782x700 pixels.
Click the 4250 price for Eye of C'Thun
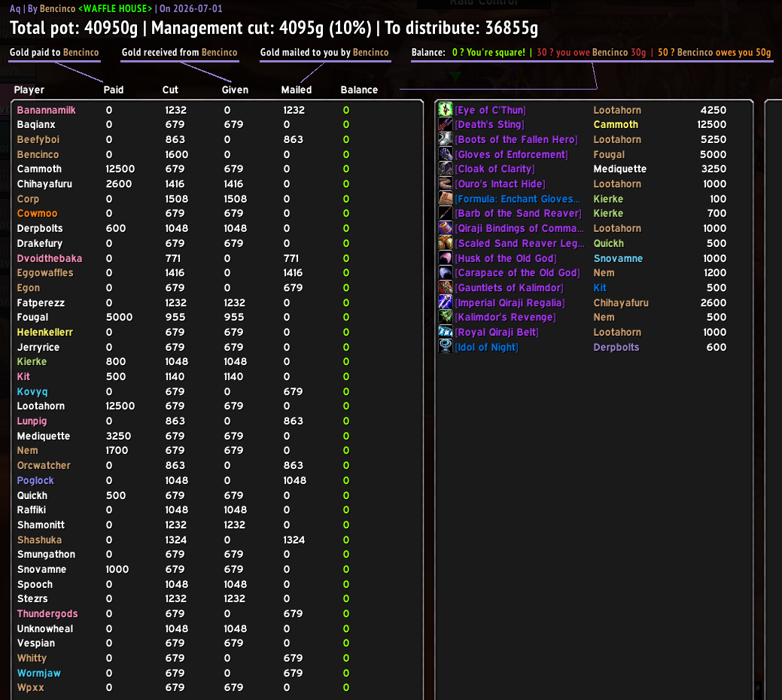point(714,110)
